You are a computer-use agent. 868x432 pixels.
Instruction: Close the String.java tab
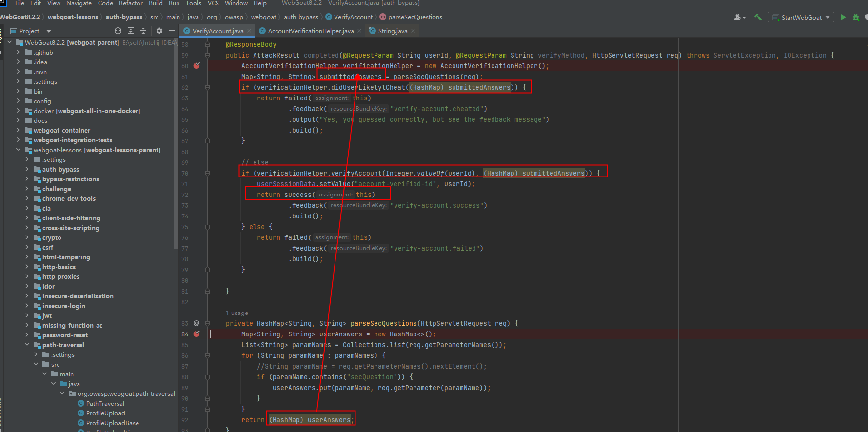click(x=413, y=31)
